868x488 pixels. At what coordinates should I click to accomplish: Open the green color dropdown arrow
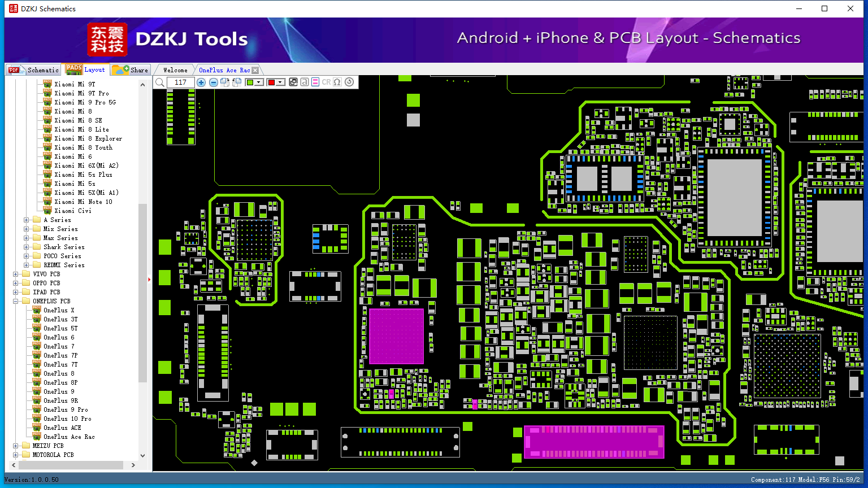tap(259, 82)
